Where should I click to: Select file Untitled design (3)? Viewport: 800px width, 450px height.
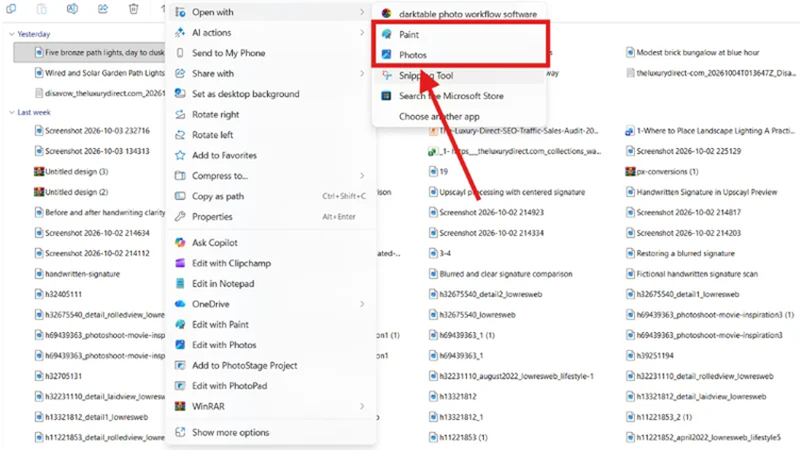71,171
